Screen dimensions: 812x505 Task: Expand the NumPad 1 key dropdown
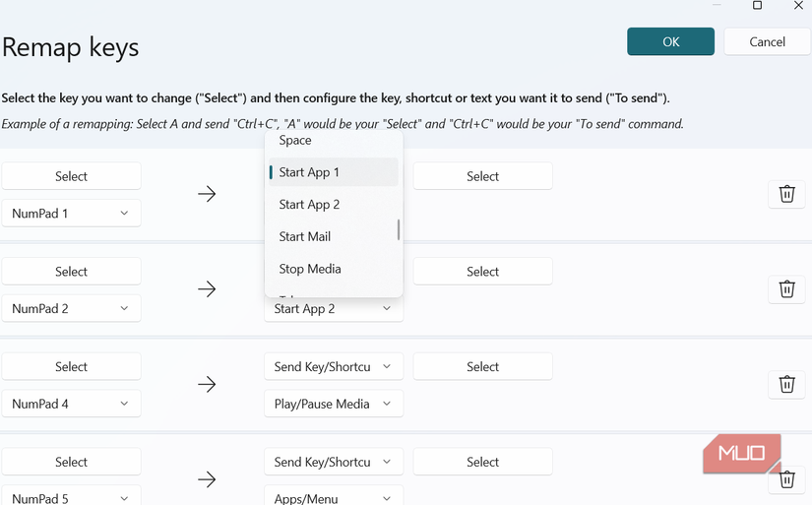71,213
